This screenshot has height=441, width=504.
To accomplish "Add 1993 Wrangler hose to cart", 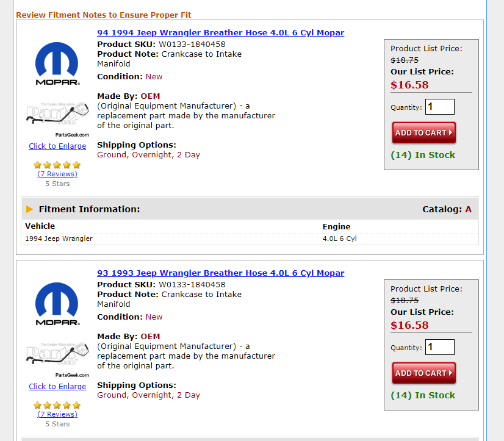I will pyautogui.click(x=423, y=373).
